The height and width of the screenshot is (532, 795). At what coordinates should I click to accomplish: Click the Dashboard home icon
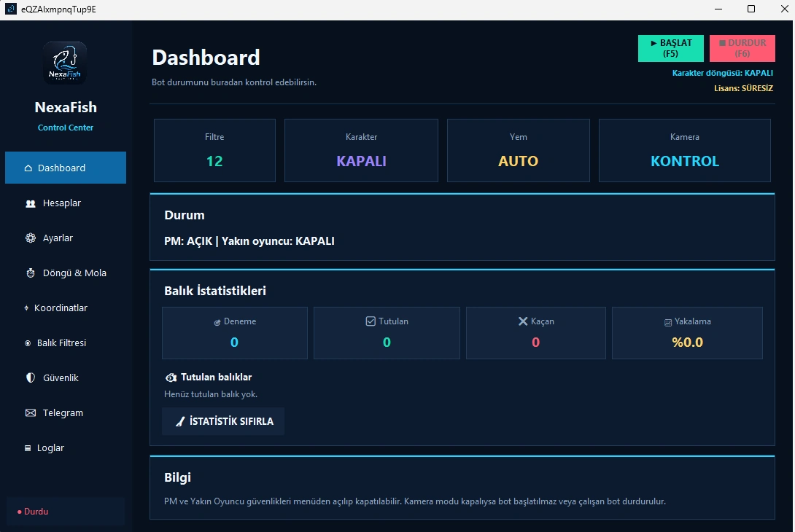coord(28,168)
